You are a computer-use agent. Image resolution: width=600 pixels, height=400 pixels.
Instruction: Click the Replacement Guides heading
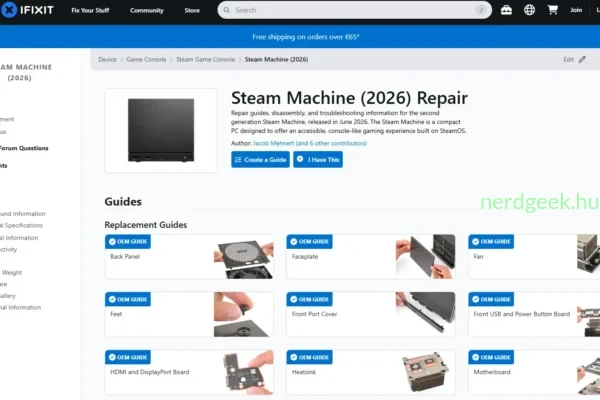point(146,225)
